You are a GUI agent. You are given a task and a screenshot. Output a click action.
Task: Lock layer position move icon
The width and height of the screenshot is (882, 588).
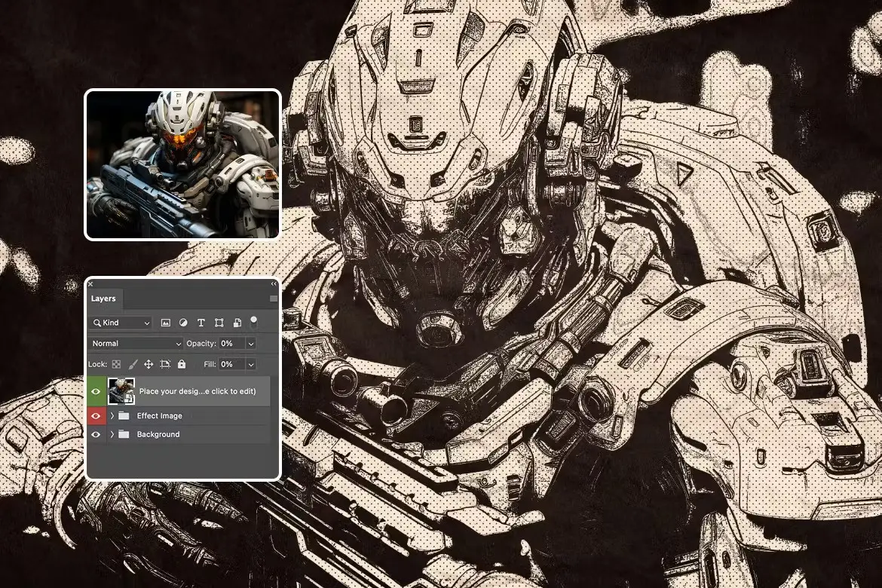[149, 364]
